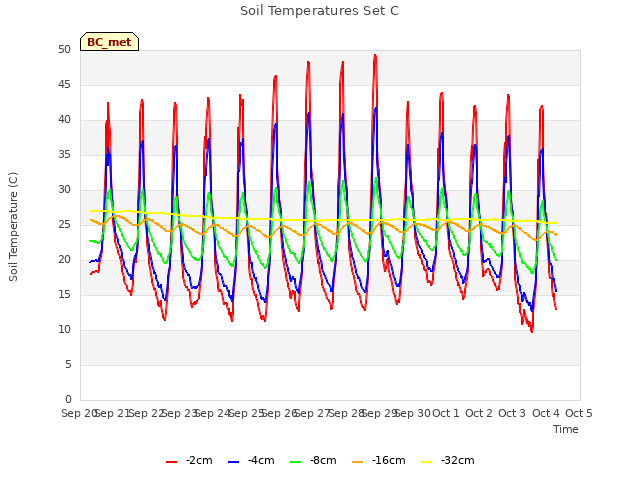
Task: Click the 5 y-axis tick label
Action: [68, 364]
